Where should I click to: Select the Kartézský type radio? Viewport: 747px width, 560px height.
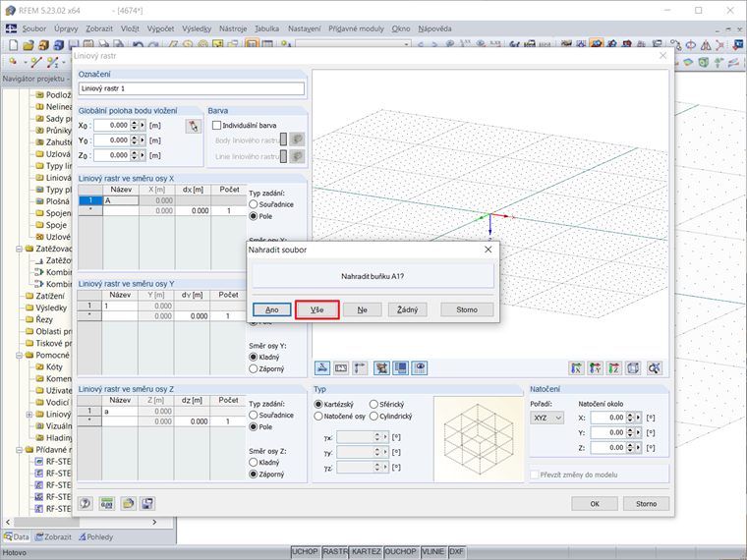tap(318, 404)
